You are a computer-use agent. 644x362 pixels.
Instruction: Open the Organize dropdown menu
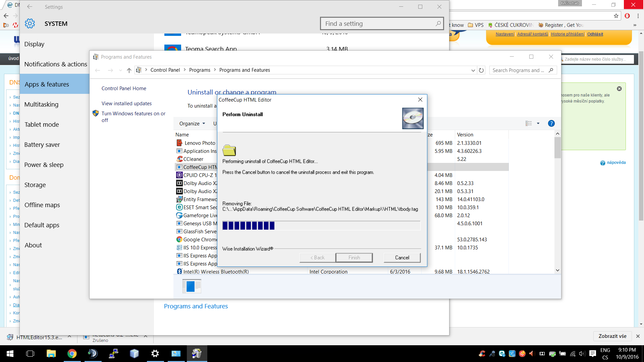point(192,124)
